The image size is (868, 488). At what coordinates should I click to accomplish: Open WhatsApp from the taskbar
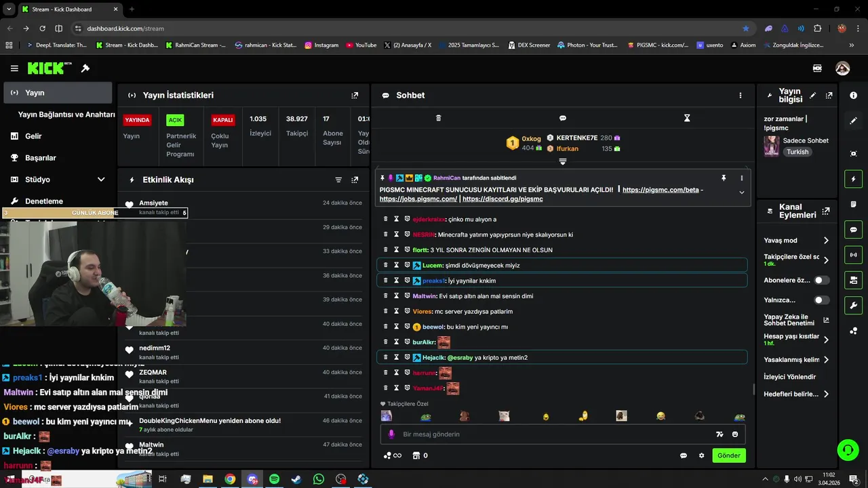point(319,479)
